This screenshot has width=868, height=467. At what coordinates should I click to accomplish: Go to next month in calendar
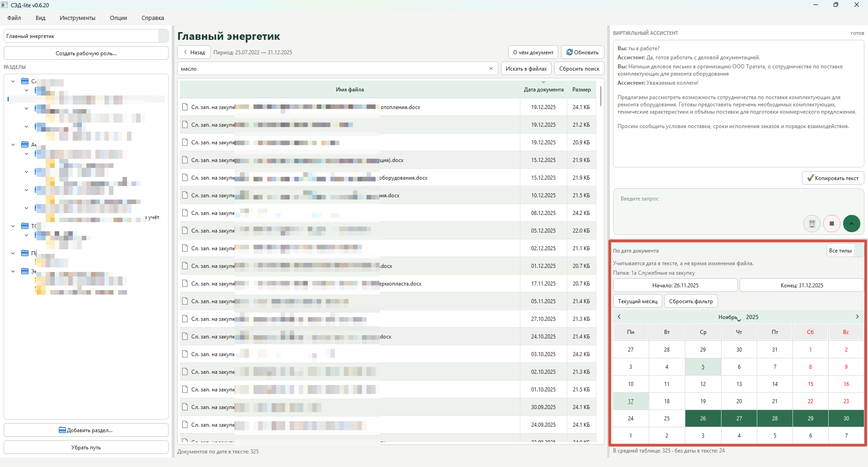click(857, 317)
